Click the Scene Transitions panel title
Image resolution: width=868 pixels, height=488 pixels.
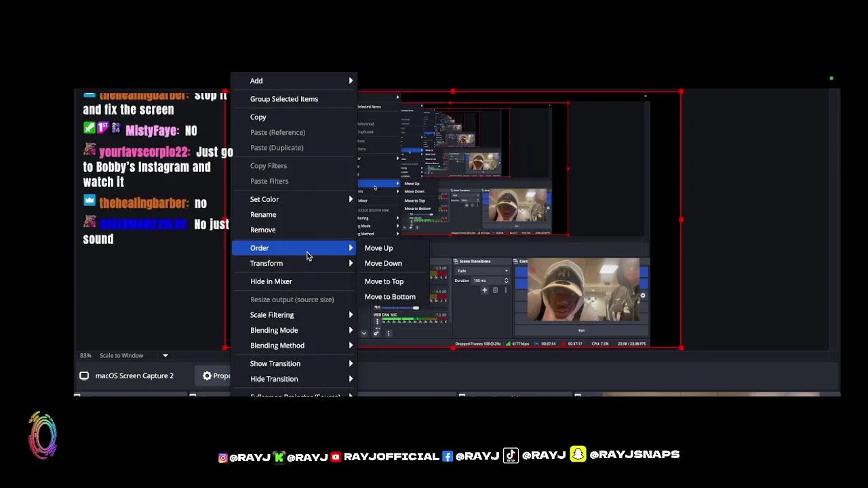475,262
